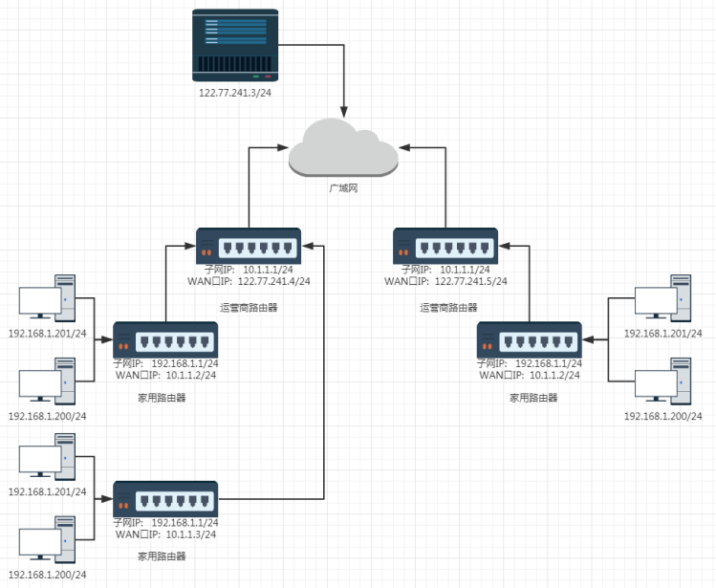
Task: Select right-side home router with WAN 10.1.1.2/24
Action: 530,340
